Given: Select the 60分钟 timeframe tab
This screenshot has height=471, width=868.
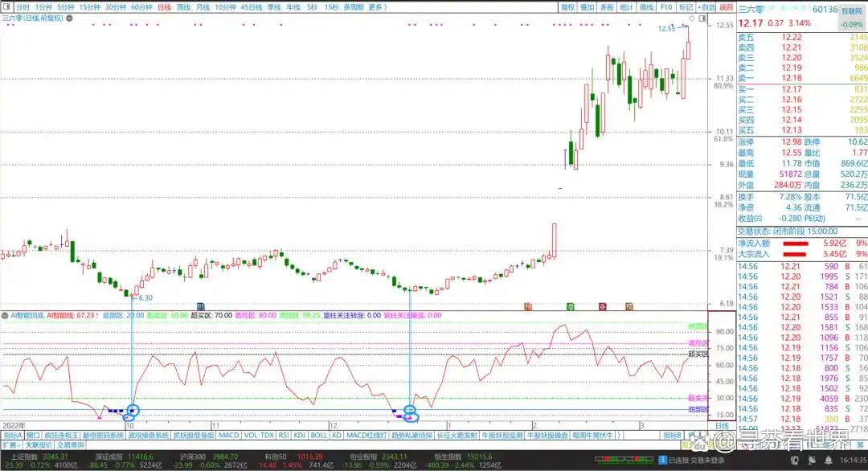Looking at the screenshot, I should pos(141,7).
